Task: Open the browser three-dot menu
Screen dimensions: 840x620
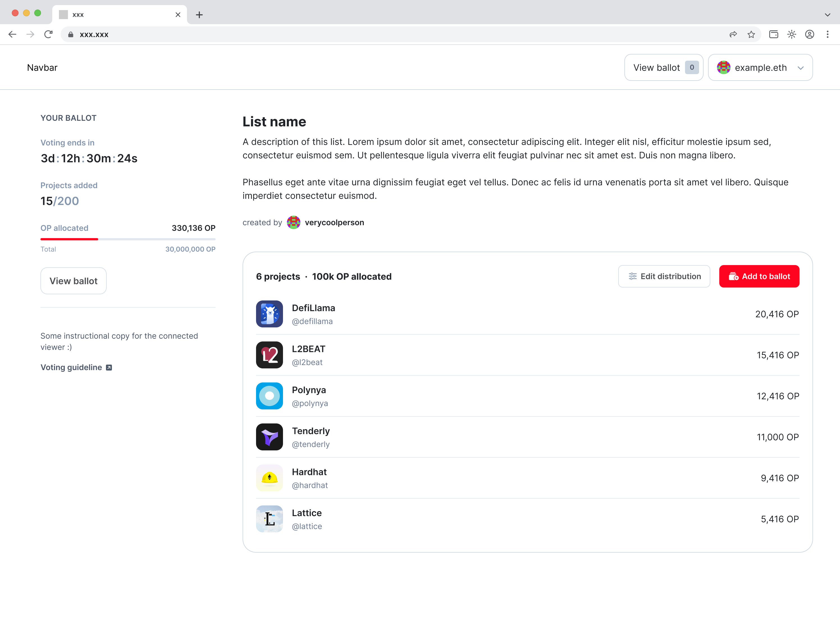Action: (x=827, y=34)
